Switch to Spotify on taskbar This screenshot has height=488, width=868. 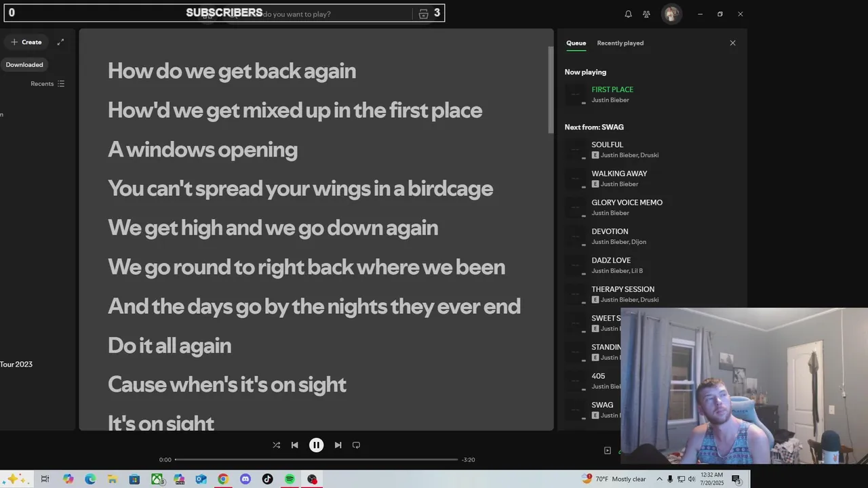tap(290, 479)
